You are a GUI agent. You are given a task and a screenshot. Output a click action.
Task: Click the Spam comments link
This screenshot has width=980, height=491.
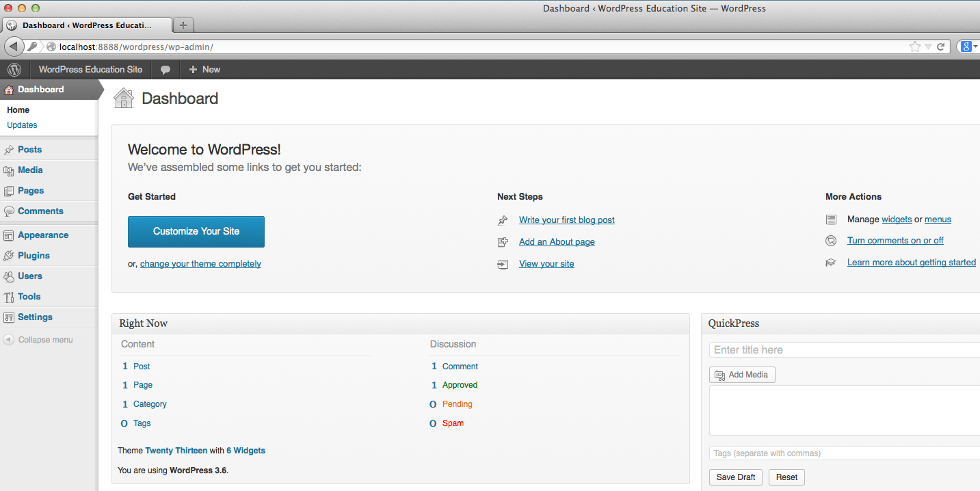click(453, 423)
